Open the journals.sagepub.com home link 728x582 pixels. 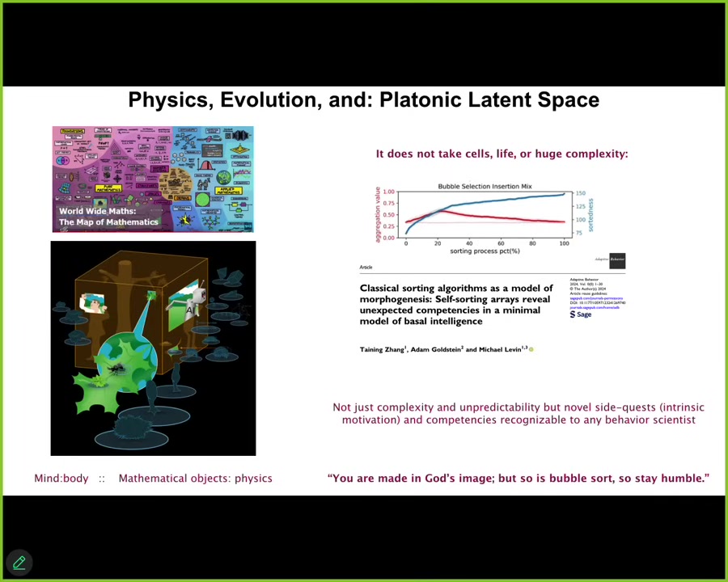tap(595, 307)
